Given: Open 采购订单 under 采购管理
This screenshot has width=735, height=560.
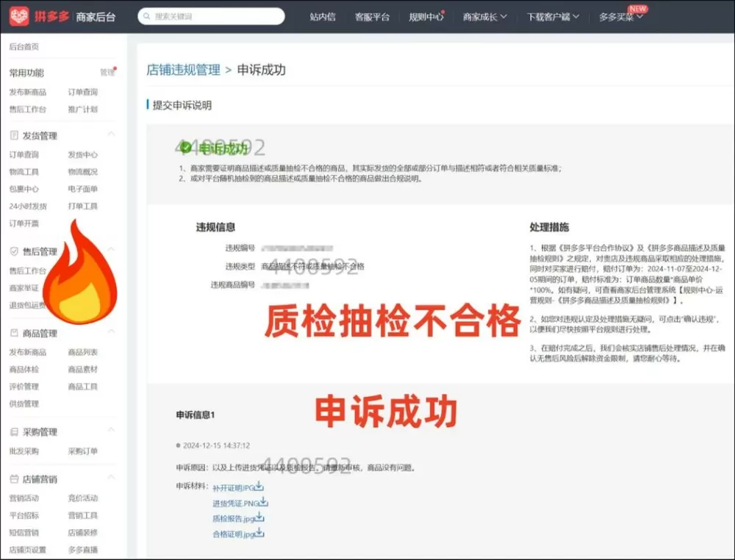Looking at the screenshot, I should (83, 451).
